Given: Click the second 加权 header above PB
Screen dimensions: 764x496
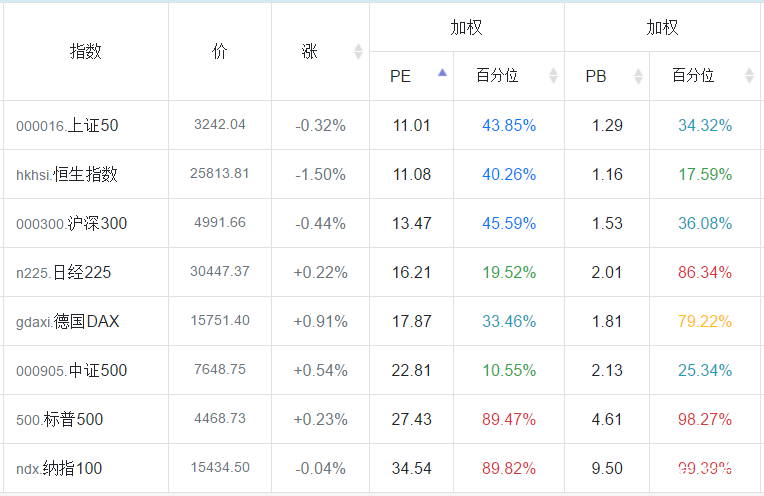Looking at the screenshot, I should point(662,27).
